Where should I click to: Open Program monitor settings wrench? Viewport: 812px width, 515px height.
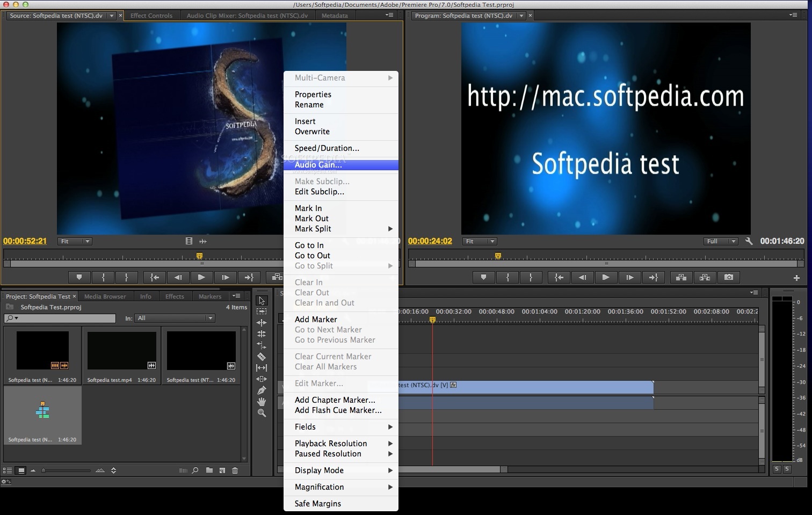click(x=749, y=241)
